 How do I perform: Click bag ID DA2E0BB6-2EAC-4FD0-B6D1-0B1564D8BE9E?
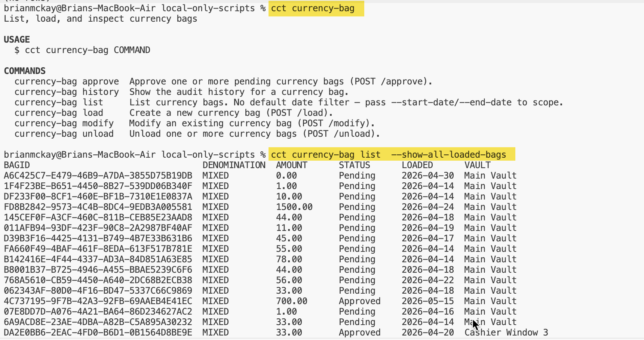(98, 333)
